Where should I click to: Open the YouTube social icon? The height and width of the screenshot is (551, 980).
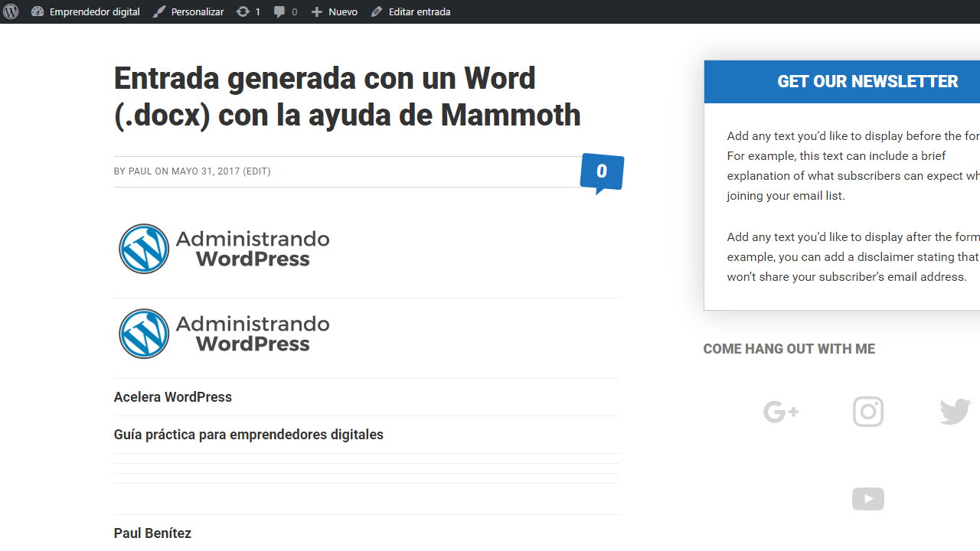point(868,499)
